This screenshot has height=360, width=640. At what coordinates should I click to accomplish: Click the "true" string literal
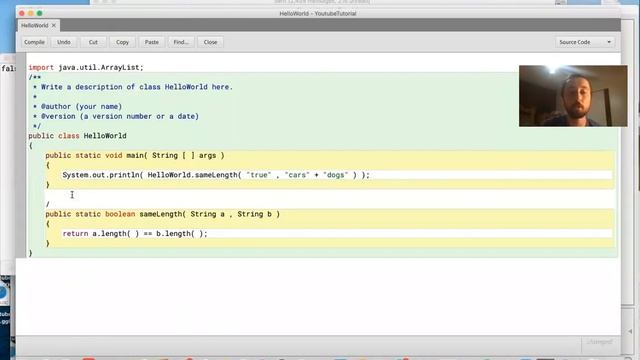259,175
